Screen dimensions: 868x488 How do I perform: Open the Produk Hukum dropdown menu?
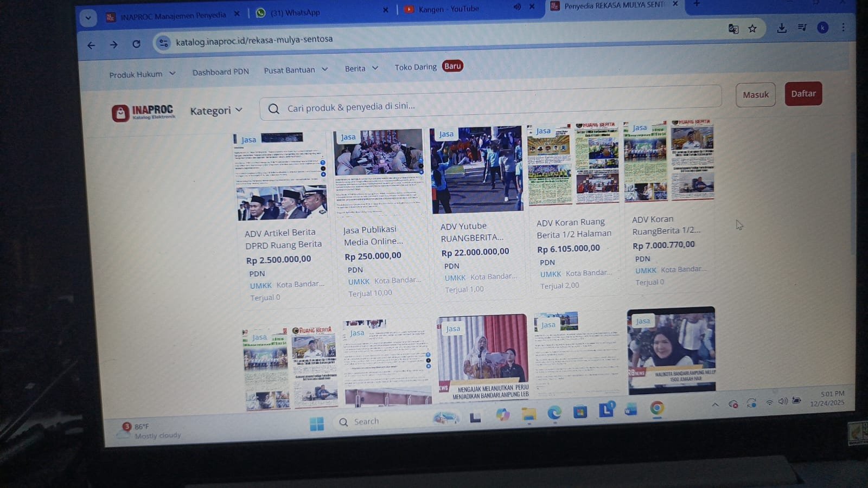point(142,74)
